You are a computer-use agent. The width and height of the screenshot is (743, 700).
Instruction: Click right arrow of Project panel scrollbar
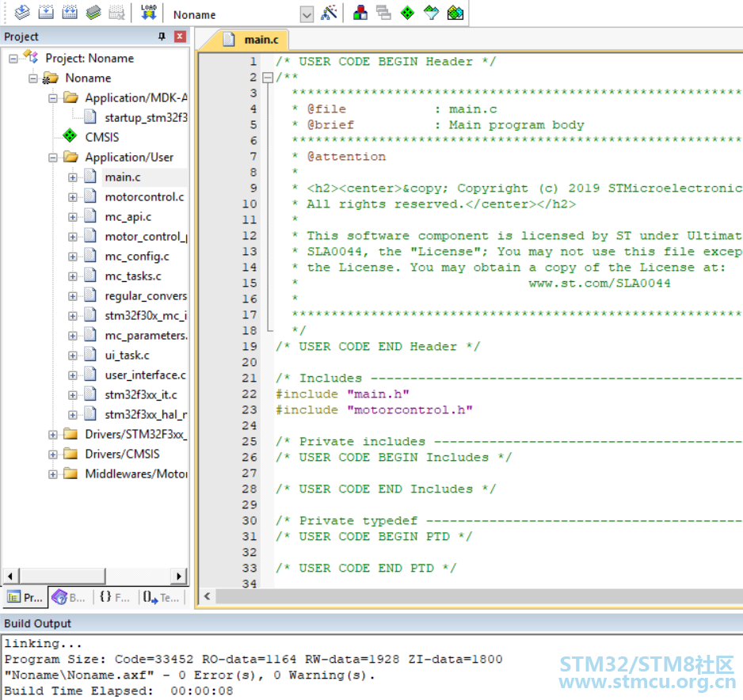coord(179,576)
